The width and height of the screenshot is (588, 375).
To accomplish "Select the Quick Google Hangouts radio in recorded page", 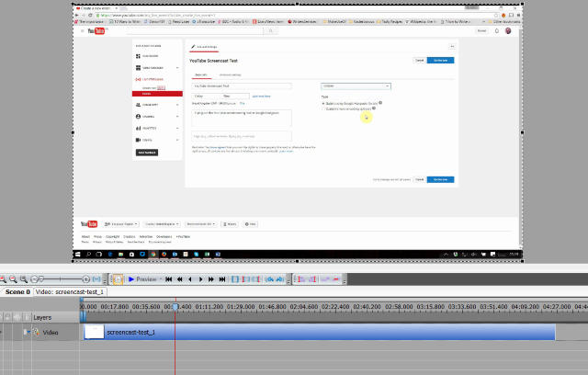I will (323, 103).
